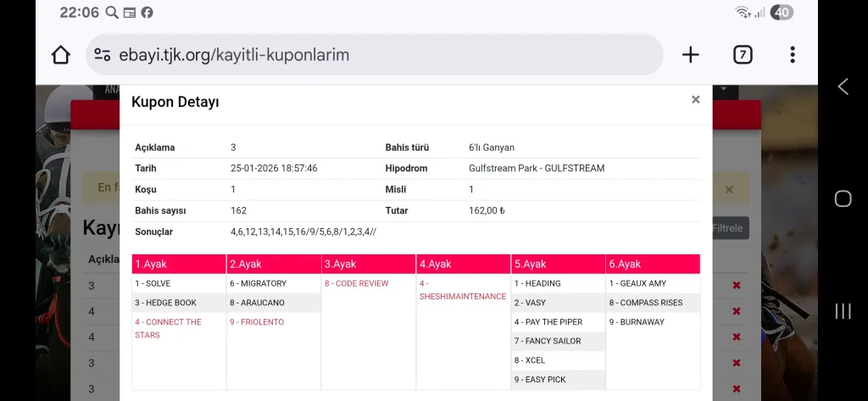Select the 1.Ayak column header
The height and width of the screenshot is (401, 868).
pos(179,265)
